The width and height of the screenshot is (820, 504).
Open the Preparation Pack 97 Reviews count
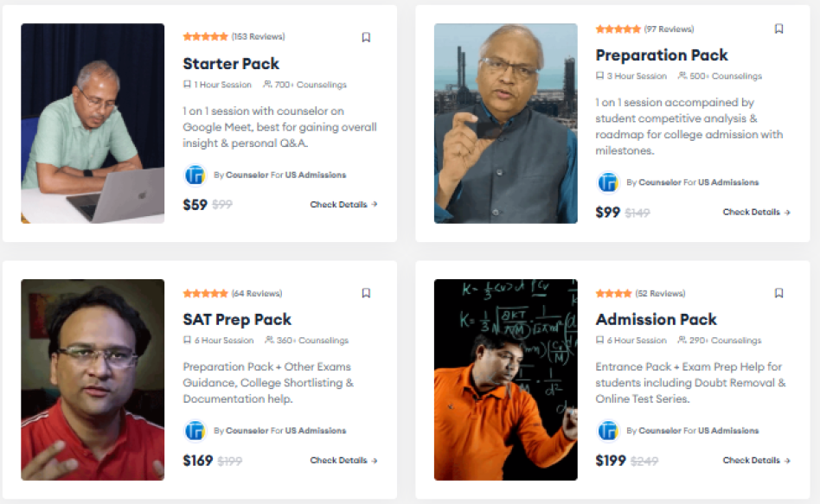[x=669, y=29]
